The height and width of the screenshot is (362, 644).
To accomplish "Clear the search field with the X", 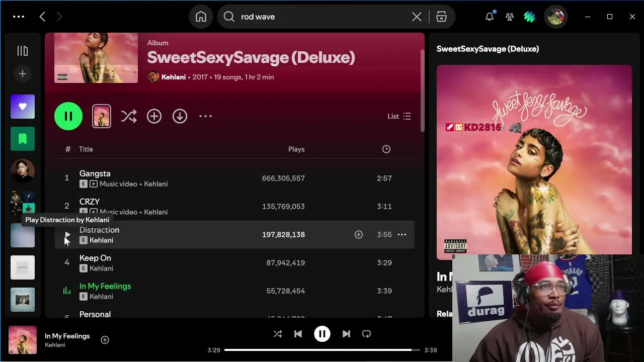I will pos(417,17).
